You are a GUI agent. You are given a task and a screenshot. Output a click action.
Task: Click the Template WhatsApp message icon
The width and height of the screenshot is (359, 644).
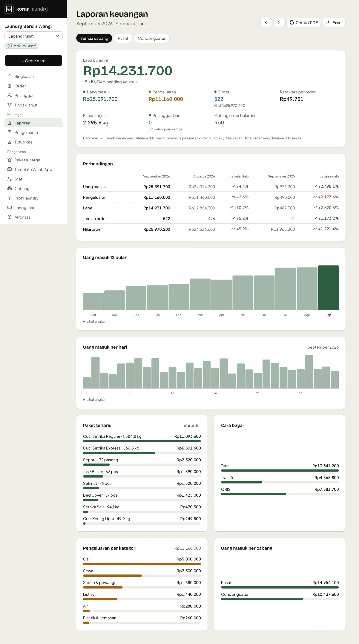point(10,169)
